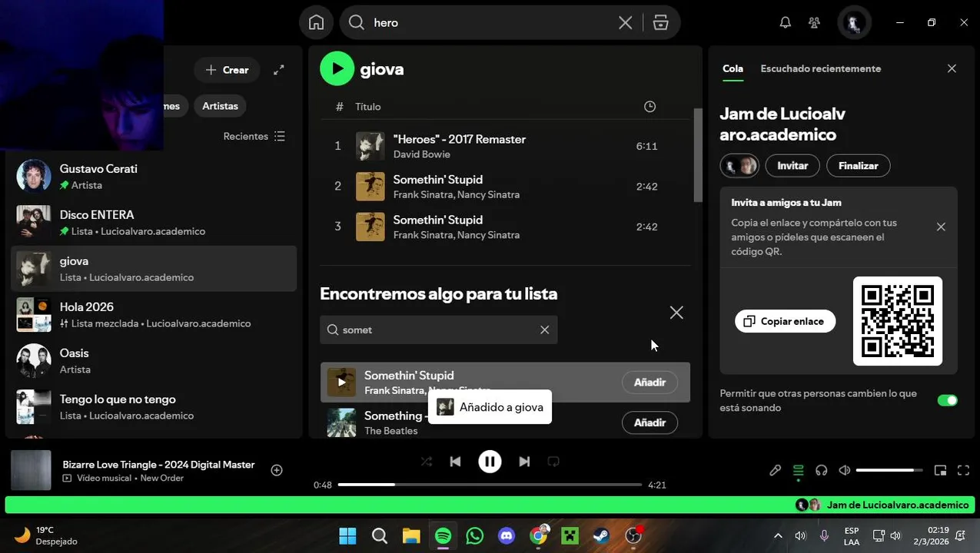The image size is (980, 553).
Task: Open Tengo lo que no tengo playlist
Action: 154,407
